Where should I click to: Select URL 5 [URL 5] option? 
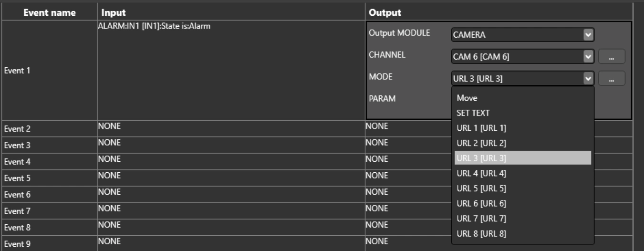pyautogui.click(x=481, y=188)
